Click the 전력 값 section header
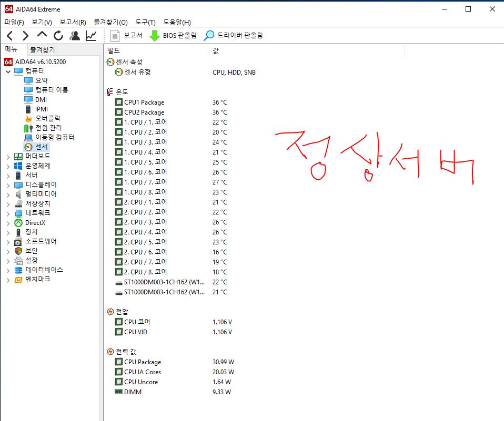The width and height of the screenshot is (504, 421). tap(122, 352)
